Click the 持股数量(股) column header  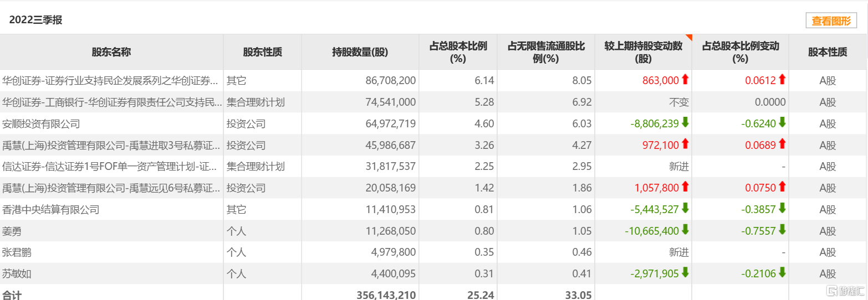(360, 52)
